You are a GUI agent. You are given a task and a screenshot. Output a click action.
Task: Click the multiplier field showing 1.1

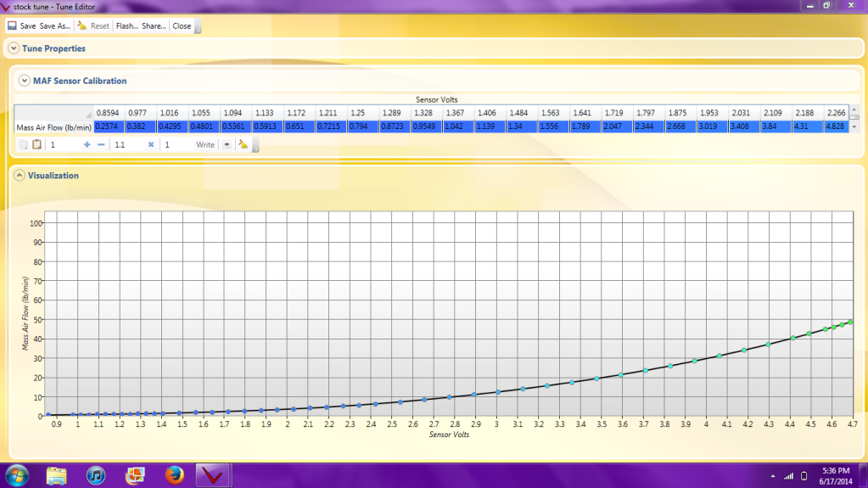(128, 144)
